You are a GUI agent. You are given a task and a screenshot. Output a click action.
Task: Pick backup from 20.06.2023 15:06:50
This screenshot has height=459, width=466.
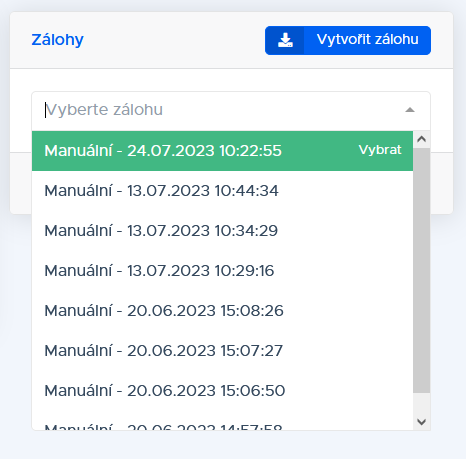(x=222, y=391)
